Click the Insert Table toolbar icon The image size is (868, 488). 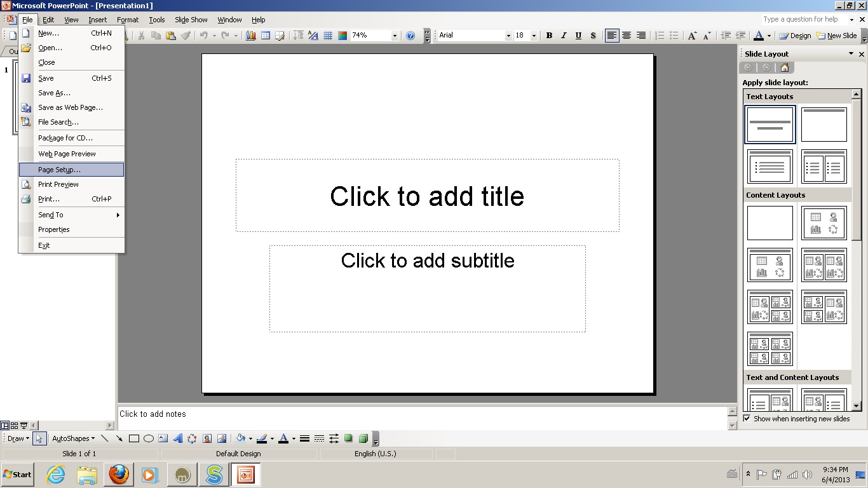266,36
